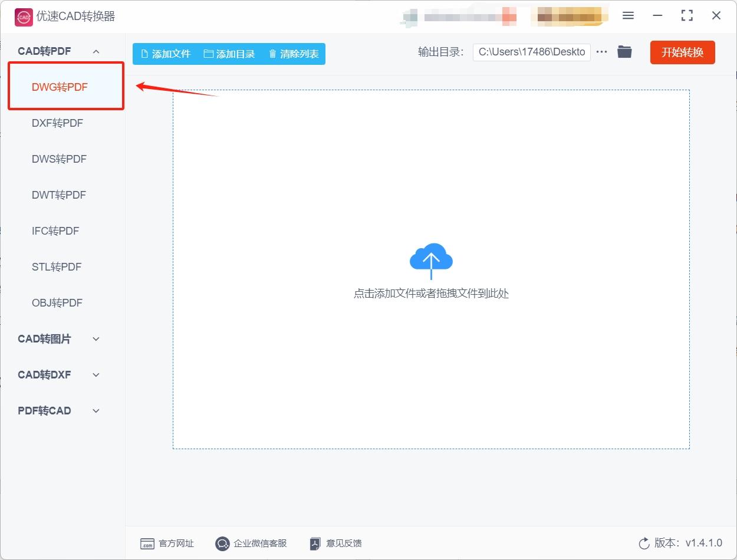The width and height of the screenshot is (737, 560).
Task: Click the version refresh icon
Action: pyautogui.click(x=643, y=543)
